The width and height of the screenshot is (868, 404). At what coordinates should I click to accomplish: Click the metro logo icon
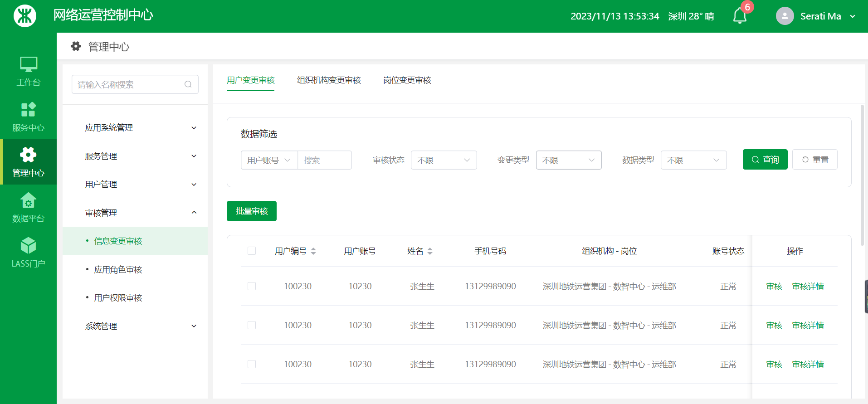pyautogui.click(x=25, y=16)
